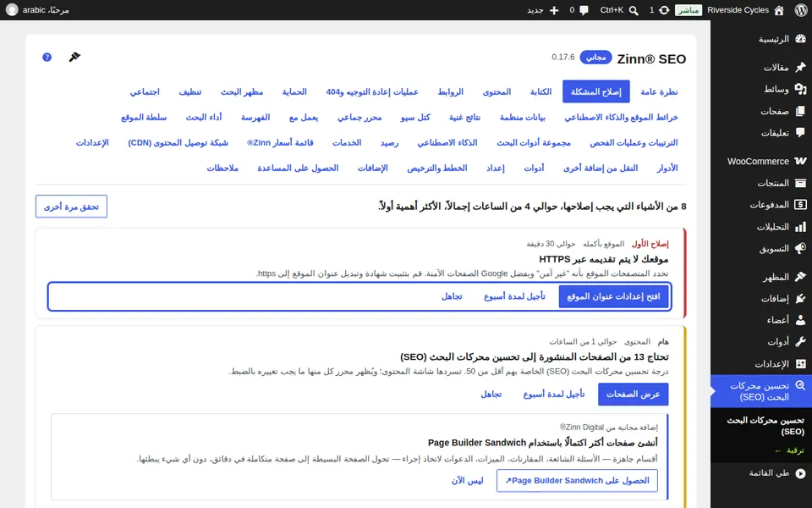Click the أعضاء users icon
The height and width of the screenshot is (508, 812).
coord(801,320)
